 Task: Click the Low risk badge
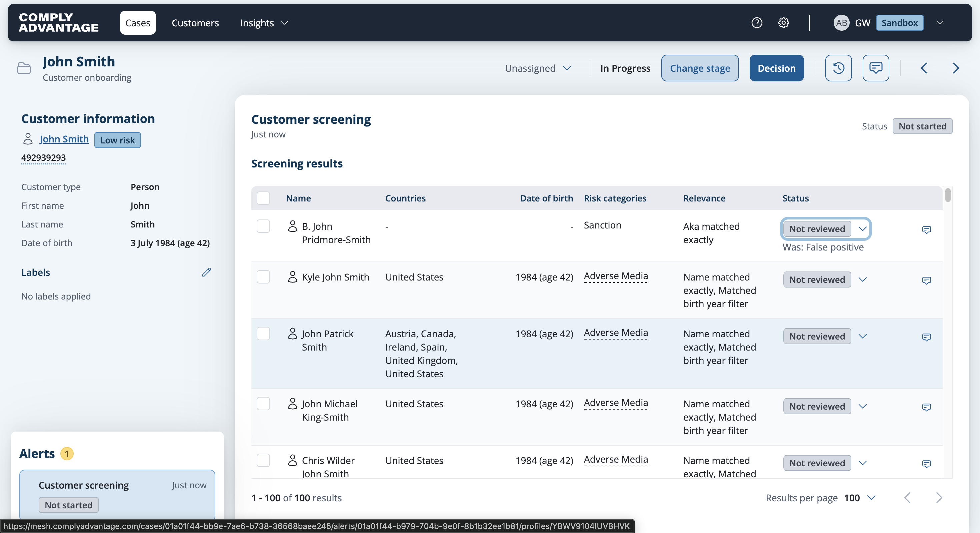pyautogui.click(x=118, y=140)
